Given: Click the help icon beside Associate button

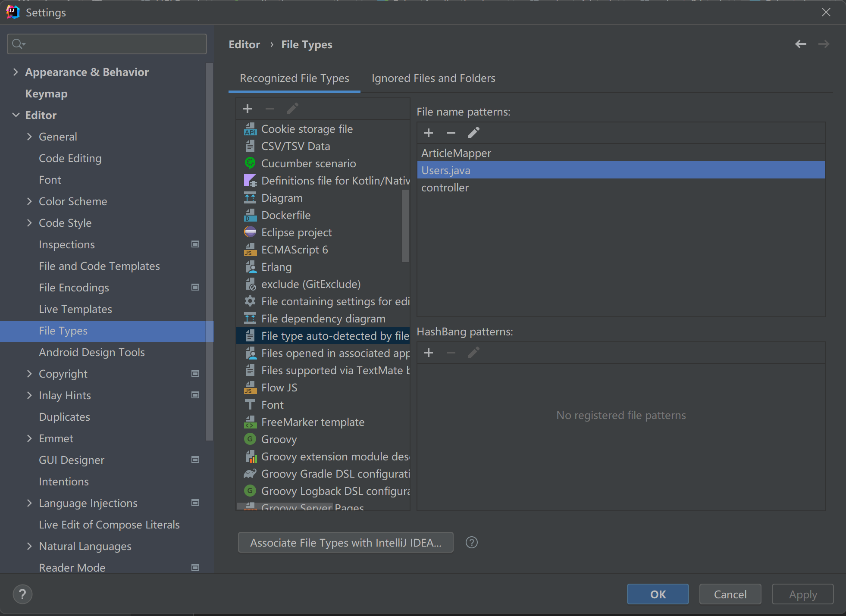Looking at the screenshot, I should tap(472, 542).
